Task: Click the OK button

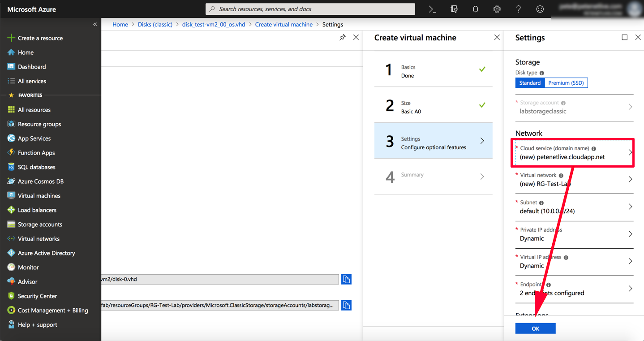Action: tap(535, 328)
